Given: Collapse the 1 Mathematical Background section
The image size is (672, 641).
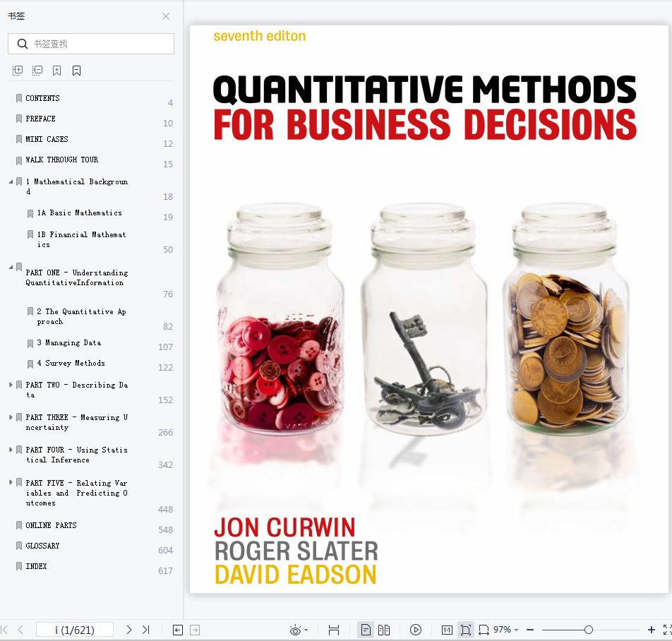Looking at the screenshot, I should [x=11, y=181].
